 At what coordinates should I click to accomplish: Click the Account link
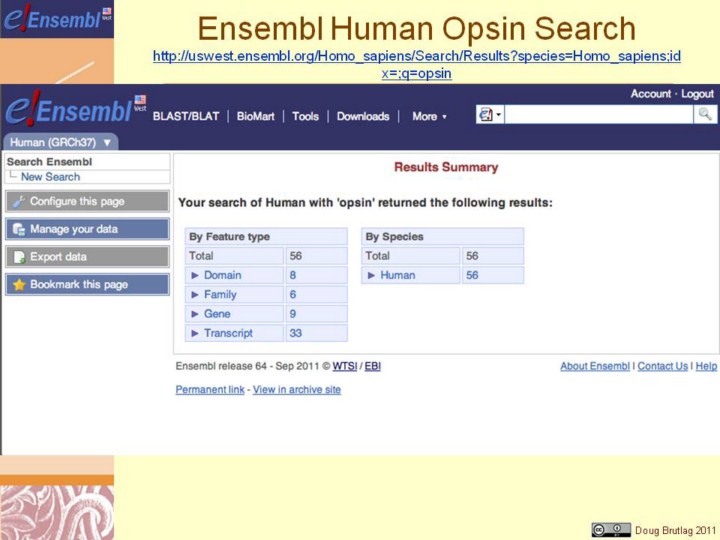[651, 94]
